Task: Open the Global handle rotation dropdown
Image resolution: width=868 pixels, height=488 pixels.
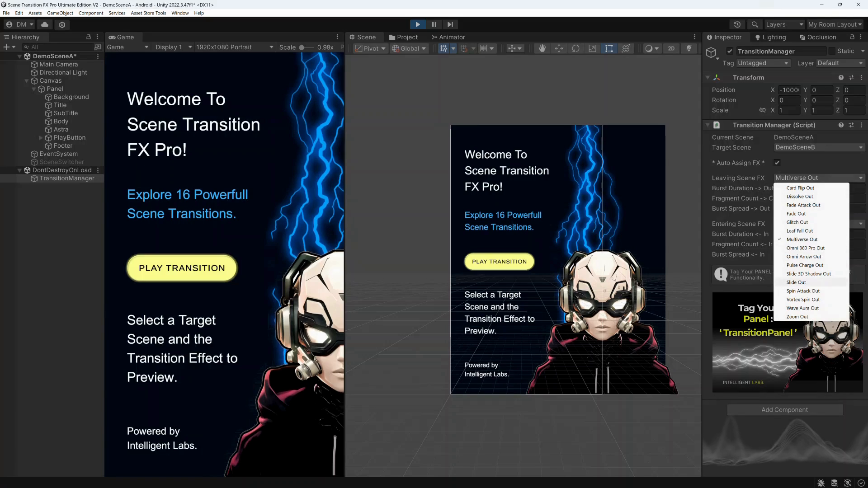Action: click(409, 48)
